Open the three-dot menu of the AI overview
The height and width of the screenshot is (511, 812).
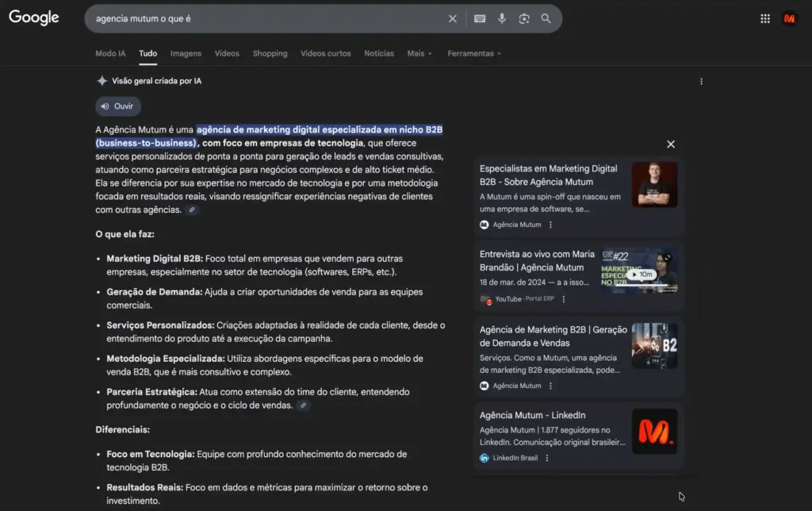701,80
